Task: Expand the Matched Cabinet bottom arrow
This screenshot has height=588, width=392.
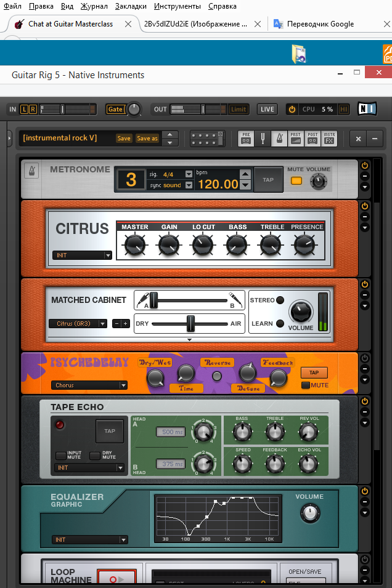Action: coord(190,340)
